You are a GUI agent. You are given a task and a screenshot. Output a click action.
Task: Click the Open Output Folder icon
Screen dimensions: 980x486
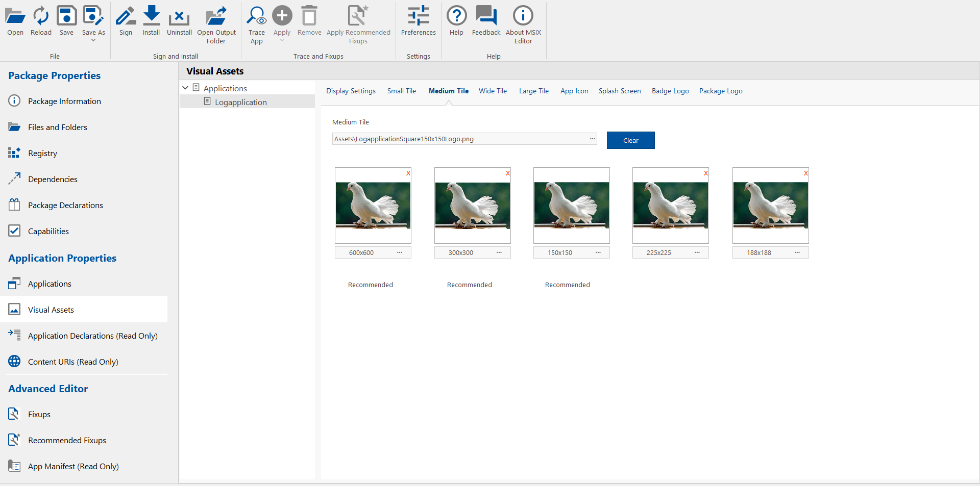(x=216, y=17)
